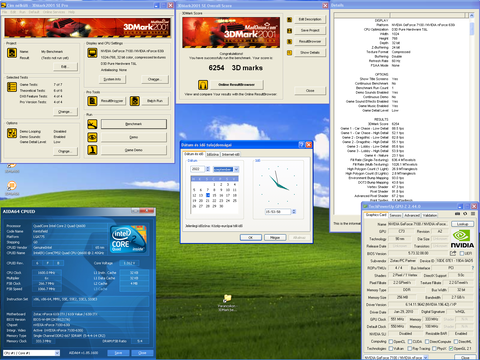Click the icon beside ResultBrowser in score window
The width and height of the screenshot is (480, 360).
[x=289, y=42]
